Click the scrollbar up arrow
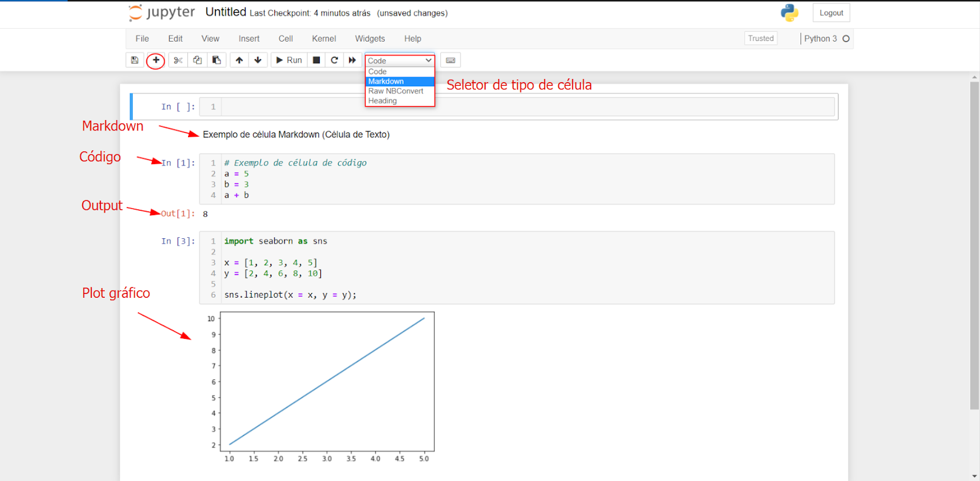 [974, 77]
